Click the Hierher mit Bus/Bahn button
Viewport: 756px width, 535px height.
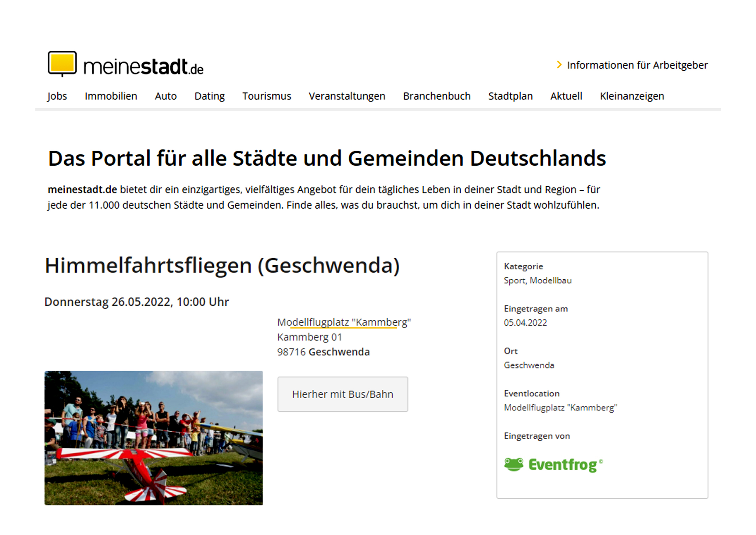tap(342, 394)
